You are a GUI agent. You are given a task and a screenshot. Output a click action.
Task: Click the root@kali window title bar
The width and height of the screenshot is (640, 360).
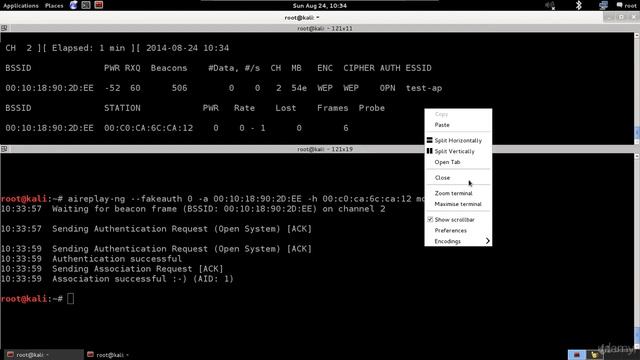point(302,18)
